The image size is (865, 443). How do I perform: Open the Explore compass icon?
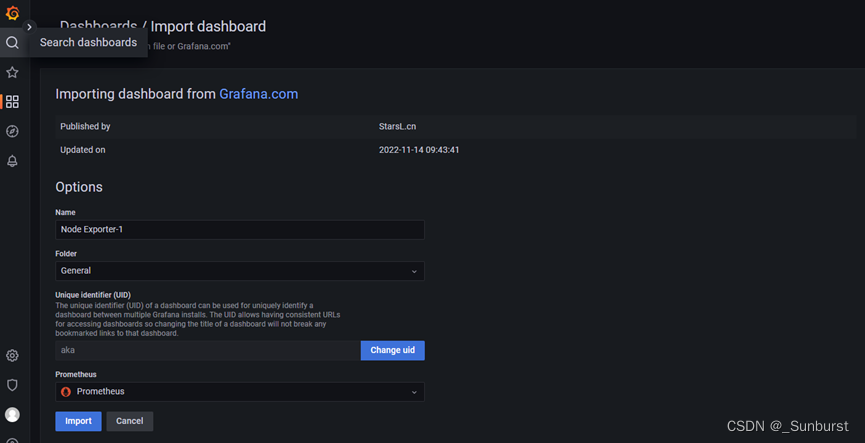[12, 131]
